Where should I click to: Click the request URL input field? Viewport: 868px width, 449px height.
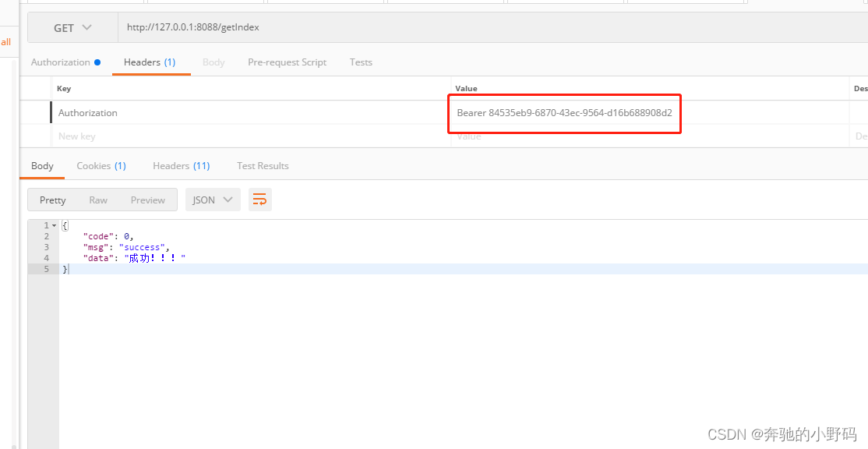pos(312,27)
